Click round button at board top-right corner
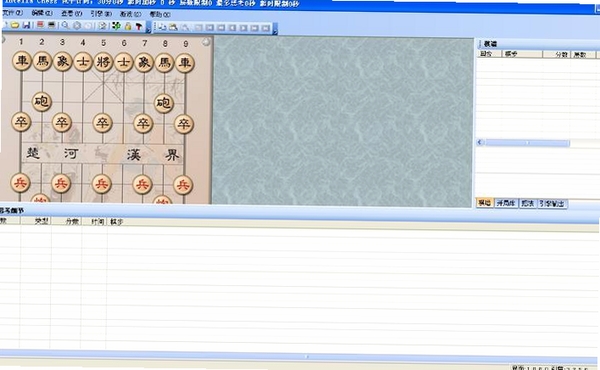600x370 pixels. click(206, 42)
